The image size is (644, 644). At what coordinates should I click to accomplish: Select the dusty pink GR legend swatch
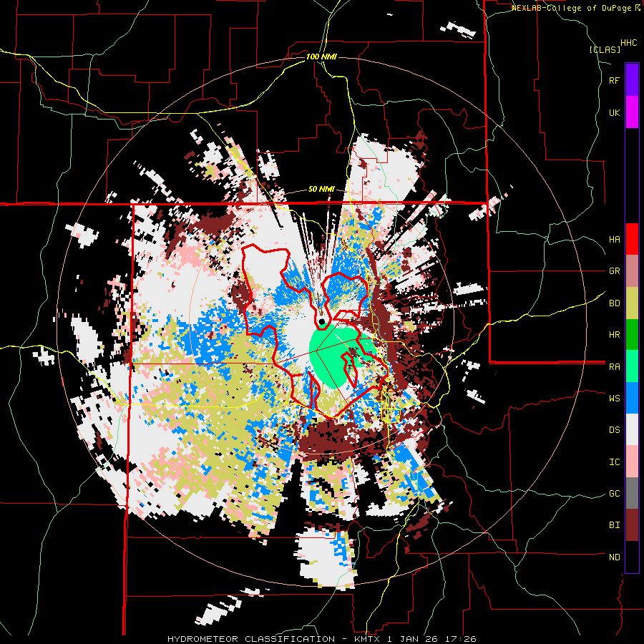click(632, 271)
